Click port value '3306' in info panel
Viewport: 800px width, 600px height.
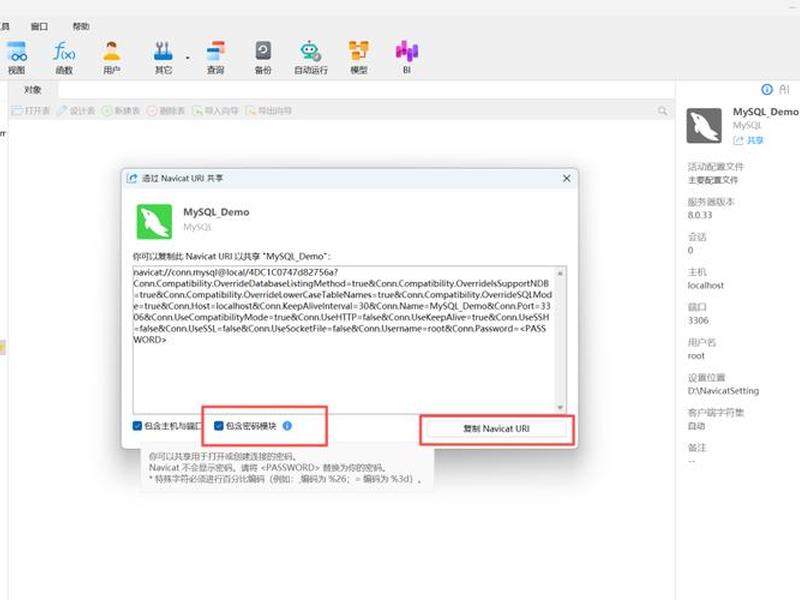698,320
